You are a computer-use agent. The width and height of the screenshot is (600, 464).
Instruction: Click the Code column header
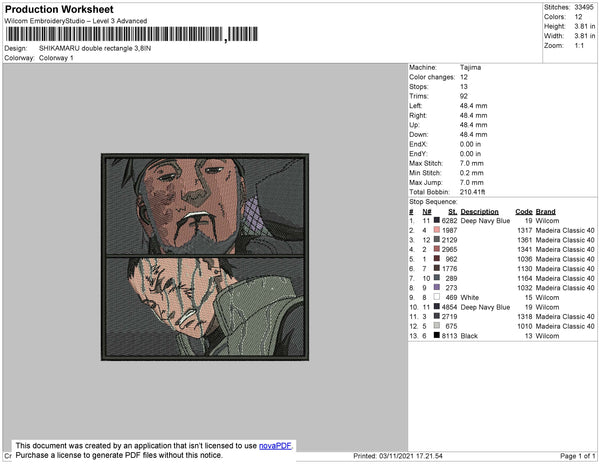(523, 212)
